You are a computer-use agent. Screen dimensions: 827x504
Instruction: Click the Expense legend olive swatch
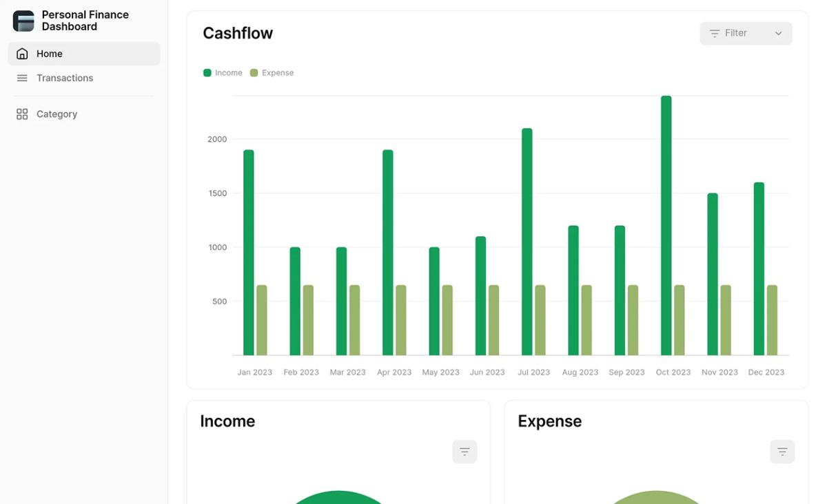pyautogui.click(x=254, y=73)
